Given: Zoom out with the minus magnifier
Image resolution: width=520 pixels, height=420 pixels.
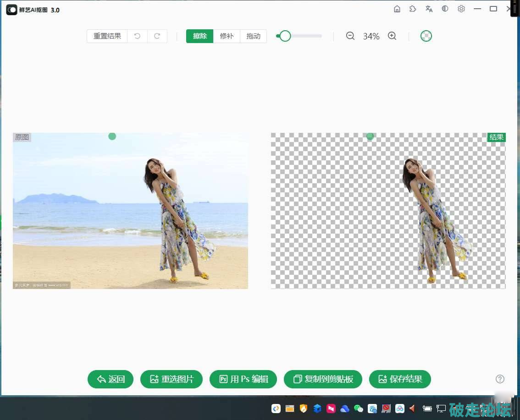Looking at the screenshot, I should (x=350, y=36).
